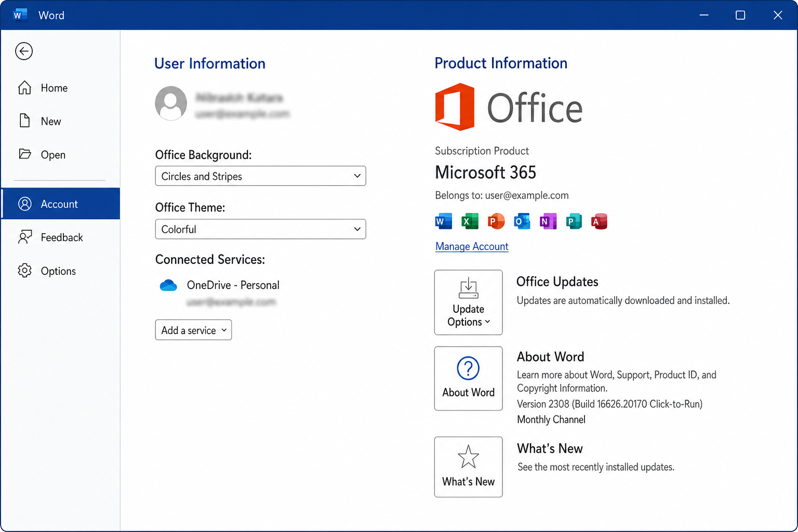This screenshot has height=532, width=798.
Task: Click the Product Information heading
Action: [501, 63]
